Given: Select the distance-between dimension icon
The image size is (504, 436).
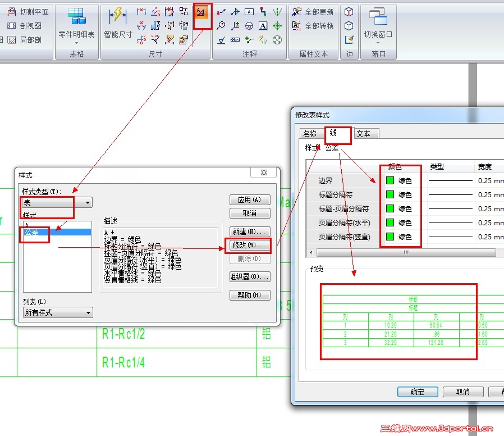Looking at the screenshot, I should coord(141,12).
